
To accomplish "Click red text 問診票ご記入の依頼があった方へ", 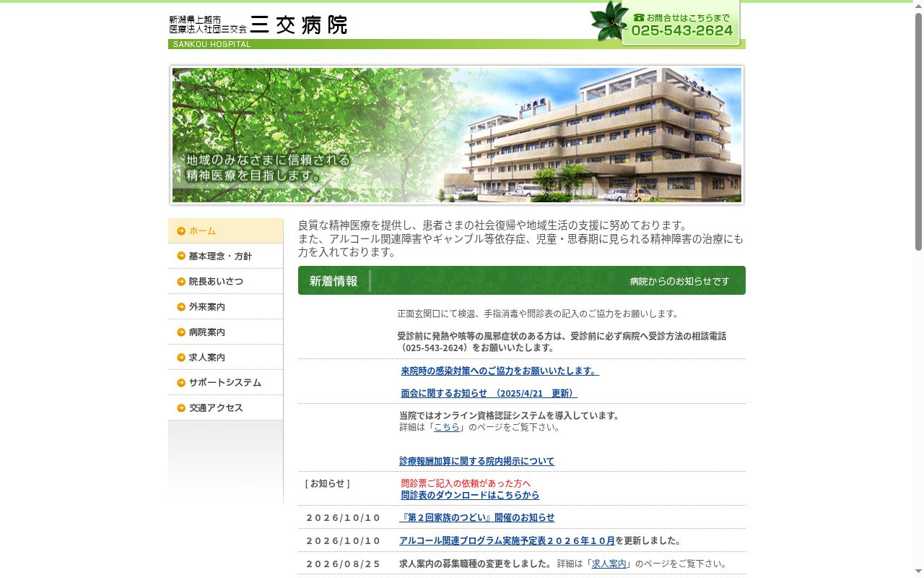I will pos(466,483).
